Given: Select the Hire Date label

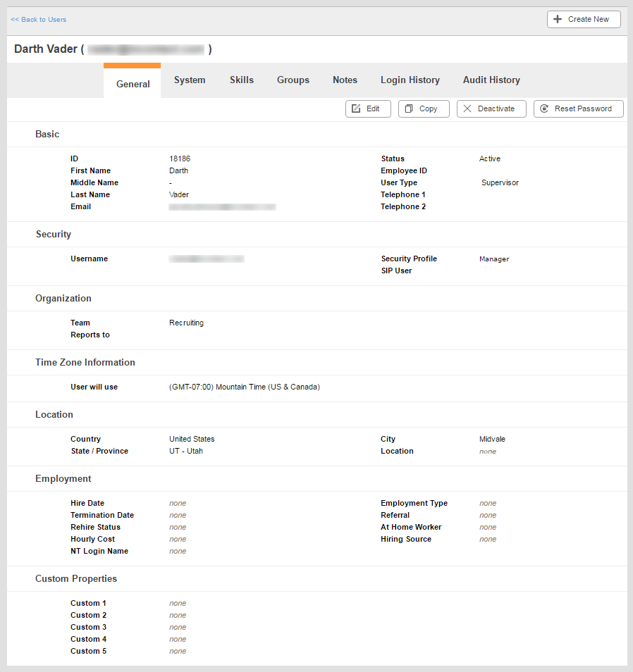Looking at the screenshot, I should (x=87, y=503).
